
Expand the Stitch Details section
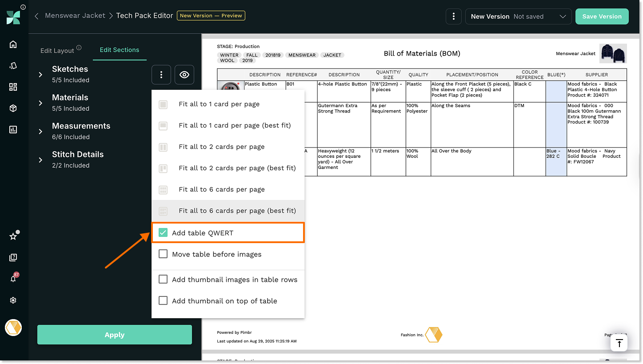coord(40,160)
